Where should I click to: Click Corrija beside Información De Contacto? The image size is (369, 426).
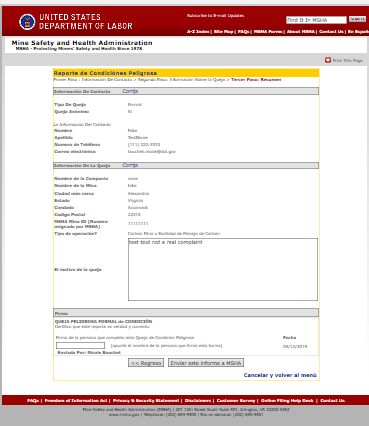(130, 91)
